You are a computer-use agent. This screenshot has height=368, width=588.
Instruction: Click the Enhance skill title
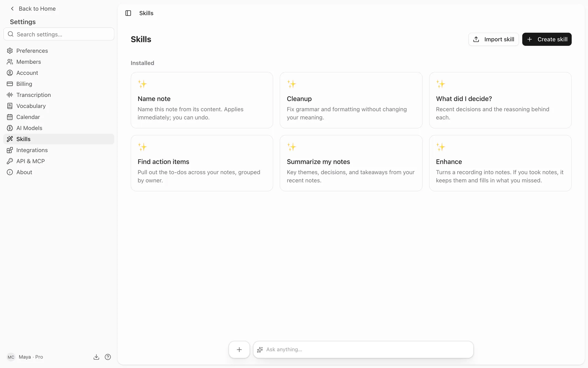[449, 162]
